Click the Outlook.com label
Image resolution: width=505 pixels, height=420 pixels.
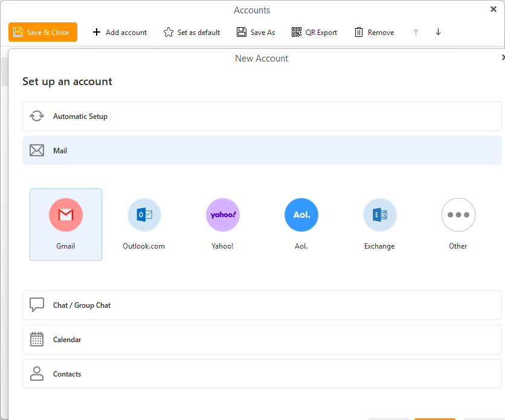pos(144,246)
